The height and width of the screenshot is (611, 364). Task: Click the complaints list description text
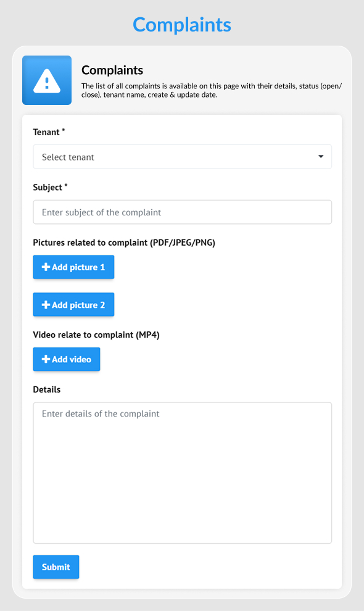click(x=212, y=90)
